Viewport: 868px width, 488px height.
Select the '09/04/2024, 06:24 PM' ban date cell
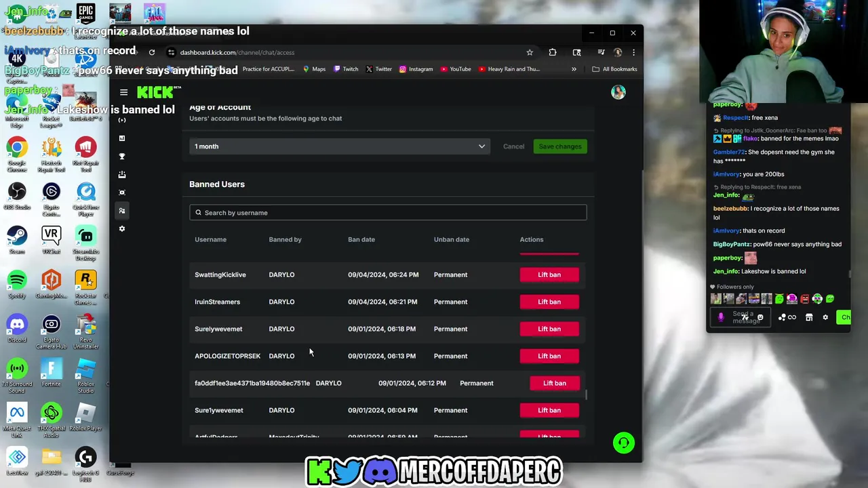[x=383, y=274]
